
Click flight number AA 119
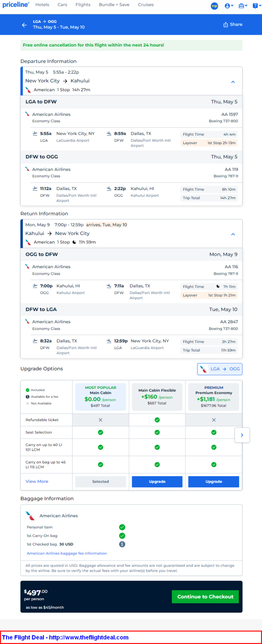point(231,169)
